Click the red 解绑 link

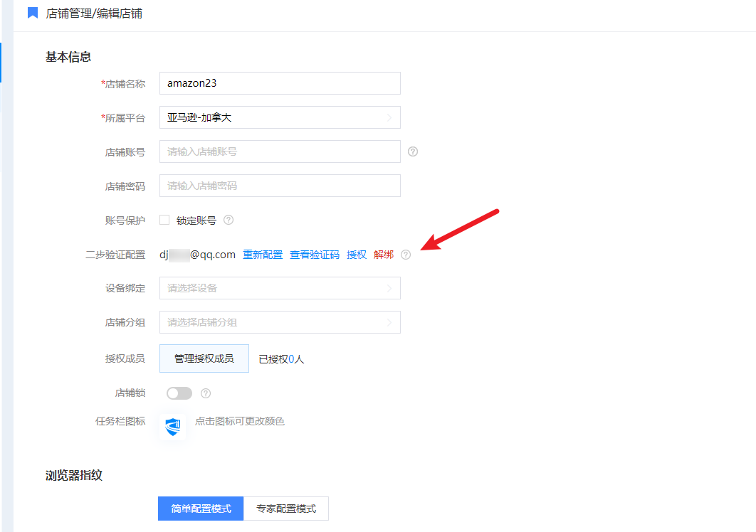coord(383,255)
